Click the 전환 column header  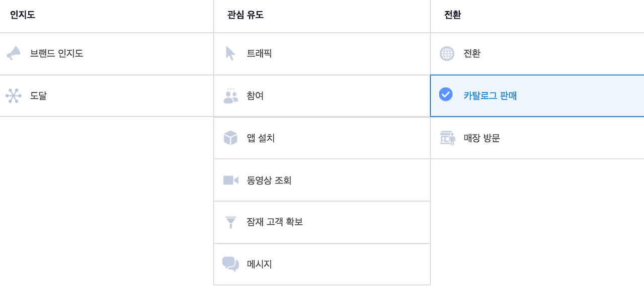[x=450, y=14]
